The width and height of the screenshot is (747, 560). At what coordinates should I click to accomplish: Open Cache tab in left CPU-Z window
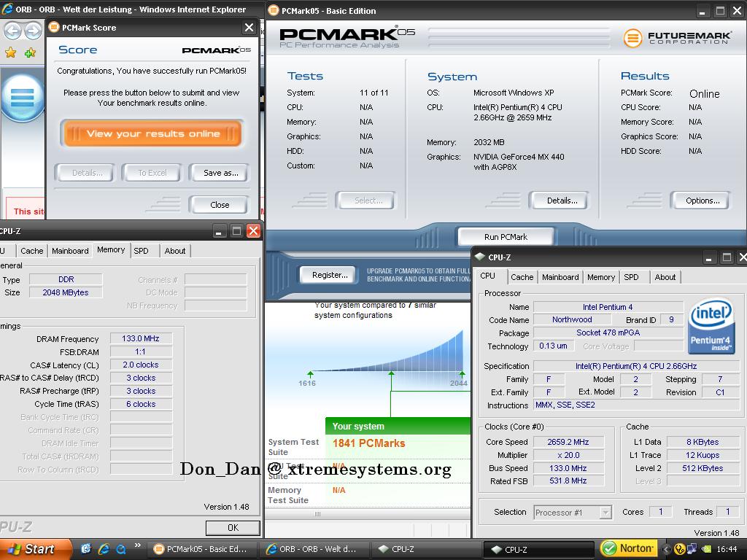(32, 251)
